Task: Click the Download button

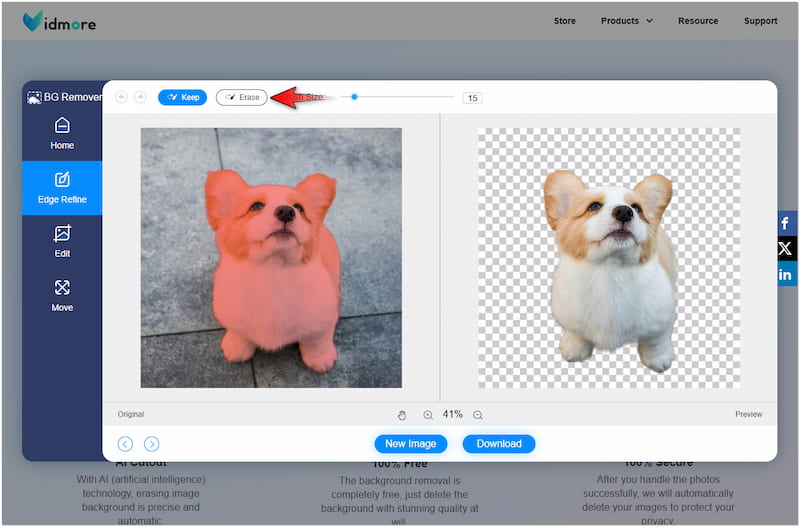Action: (499, 444)
